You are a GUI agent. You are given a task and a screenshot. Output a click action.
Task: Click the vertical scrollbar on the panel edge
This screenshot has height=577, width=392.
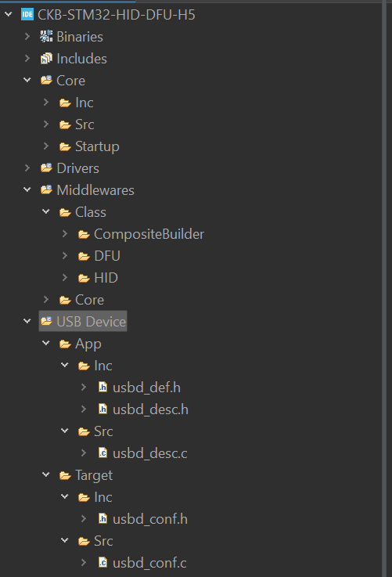384,288
